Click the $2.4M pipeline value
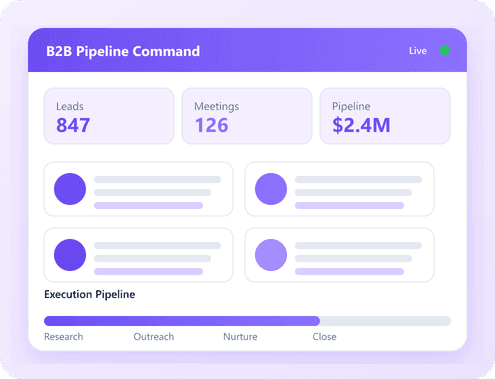 [361, 125]
